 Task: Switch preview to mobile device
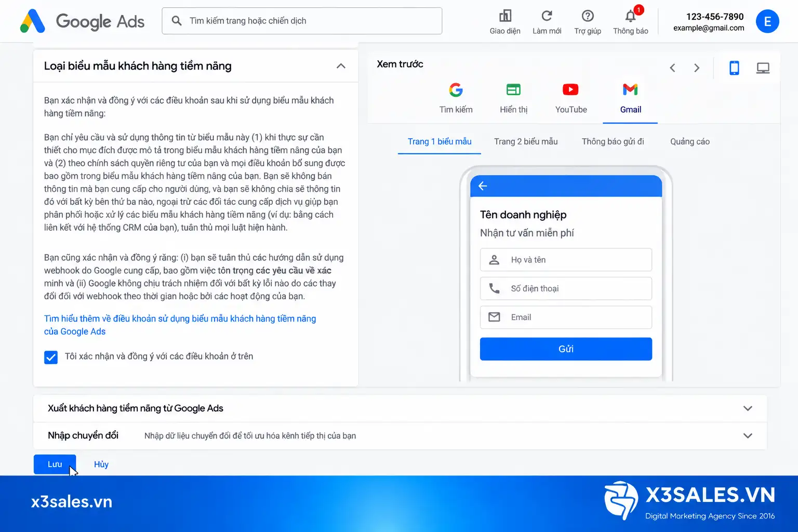click(x=734, y=68)
